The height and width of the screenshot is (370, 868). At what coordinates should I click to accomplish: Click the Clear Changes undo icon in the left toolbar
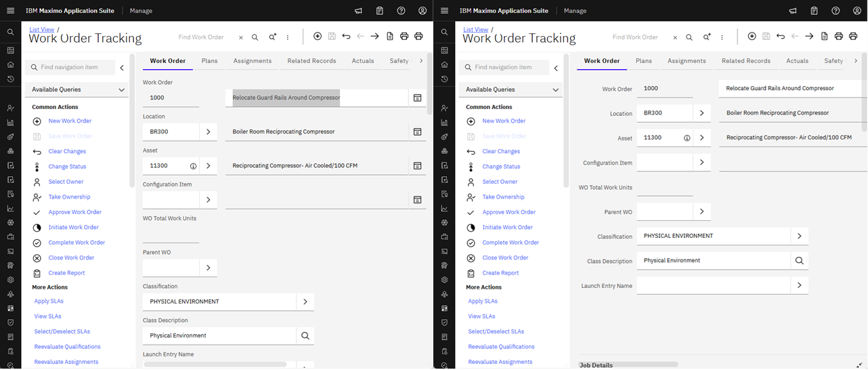coord(346,37)
